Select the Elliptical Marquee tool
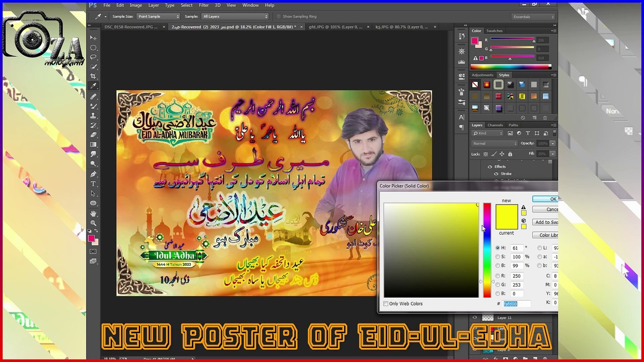The width and height of the screenshot is (644, 362). (93, 47)
